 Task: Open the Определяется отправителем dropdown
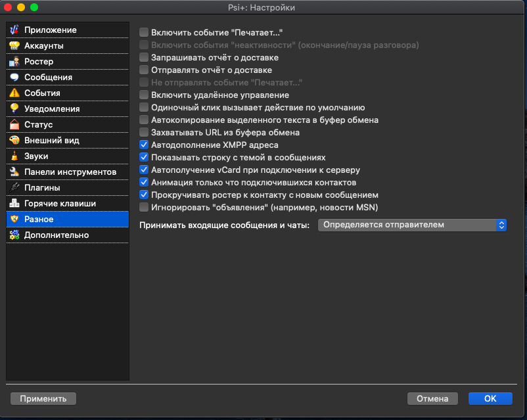412,225
